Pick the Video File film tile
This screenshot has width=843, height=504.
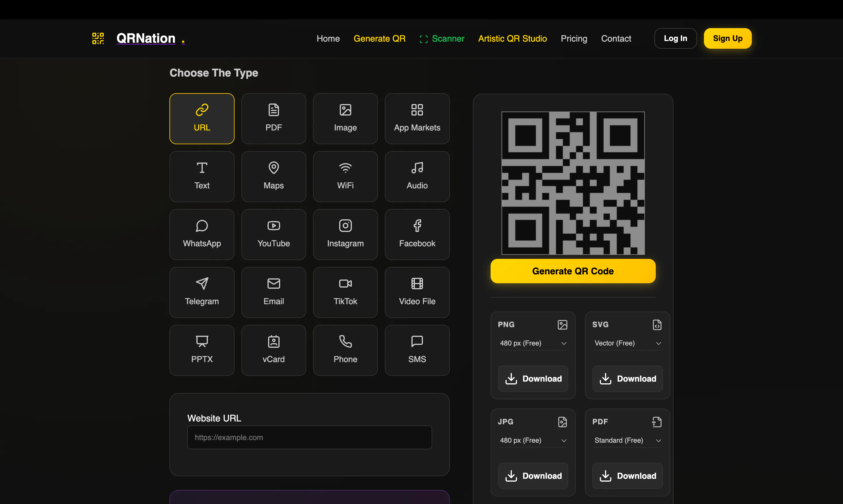pos(417,292)
